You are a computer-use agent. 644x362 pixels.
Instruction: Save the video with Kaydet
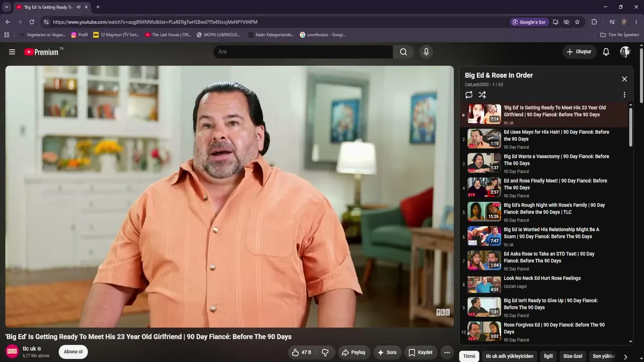coord(420,352)
